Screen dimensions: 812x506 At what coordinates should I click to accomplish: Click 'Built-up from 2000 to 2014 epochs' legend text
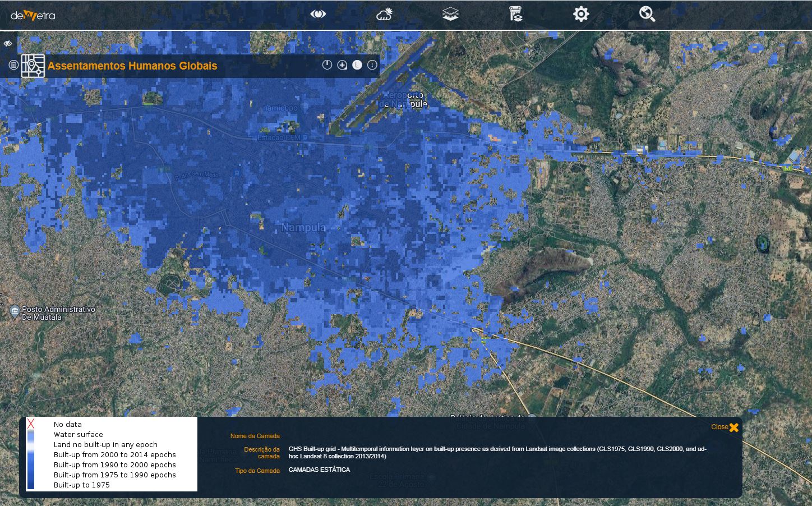pyautogui.click(x=115, y=454)
